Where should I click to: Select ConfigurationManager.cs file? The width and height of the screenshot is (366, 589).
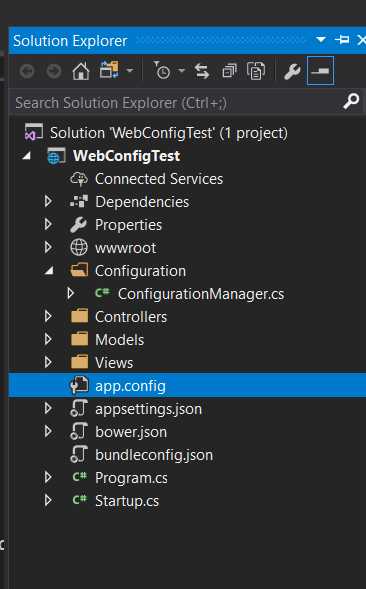tap(201, 294)
